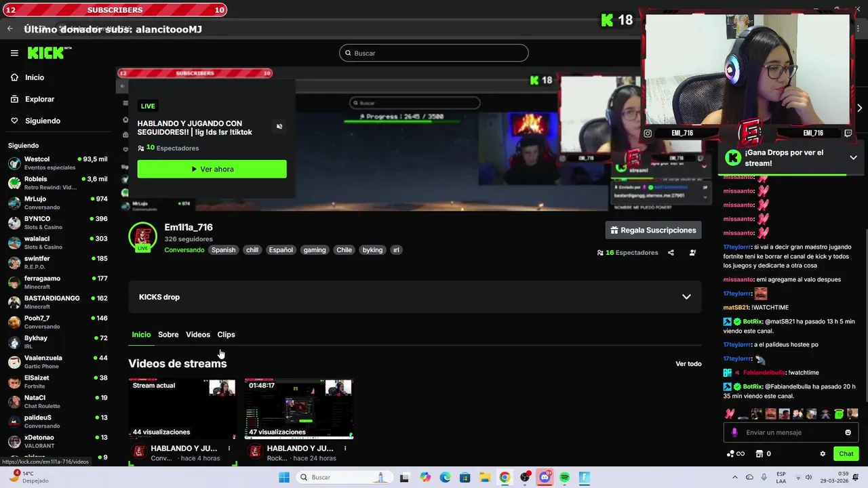Open chat settings gear icon
The height and width of the screenshot is (488, 868).
pos(823,454)
